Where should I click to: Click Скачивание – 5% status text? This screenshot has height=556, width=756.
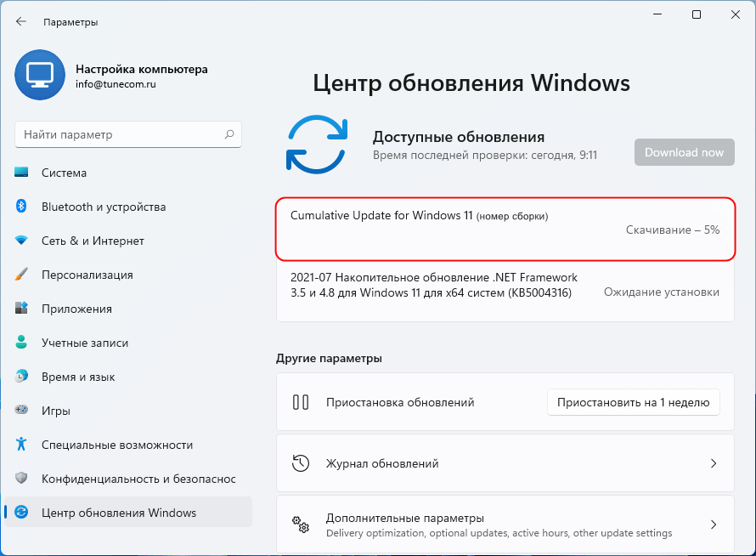673,230
